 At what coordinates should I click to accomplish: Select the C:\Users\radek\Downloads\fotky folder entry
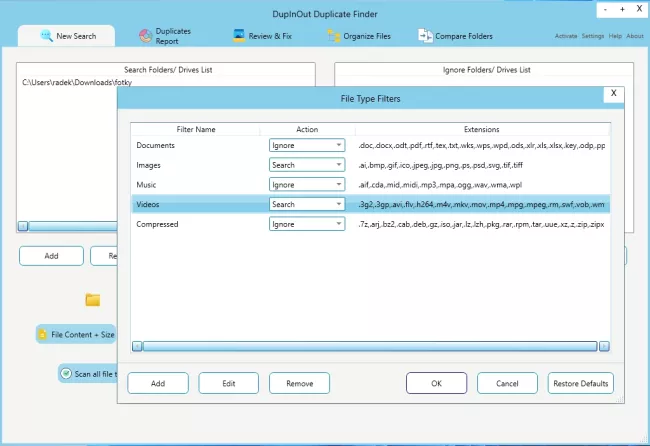click(x=77, y=82)
